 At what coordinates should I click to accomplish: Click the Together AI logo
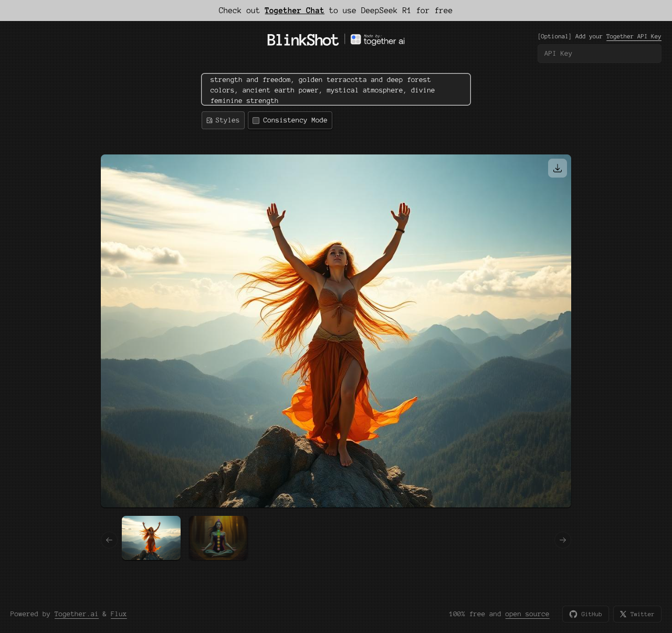click(x=377, y=40)
